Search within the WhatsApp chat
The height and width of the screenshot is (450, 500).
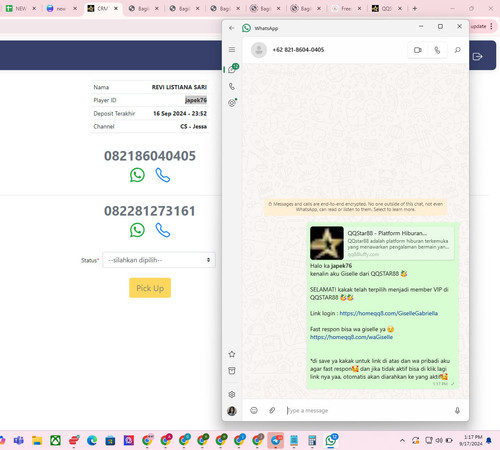[458, 50]
